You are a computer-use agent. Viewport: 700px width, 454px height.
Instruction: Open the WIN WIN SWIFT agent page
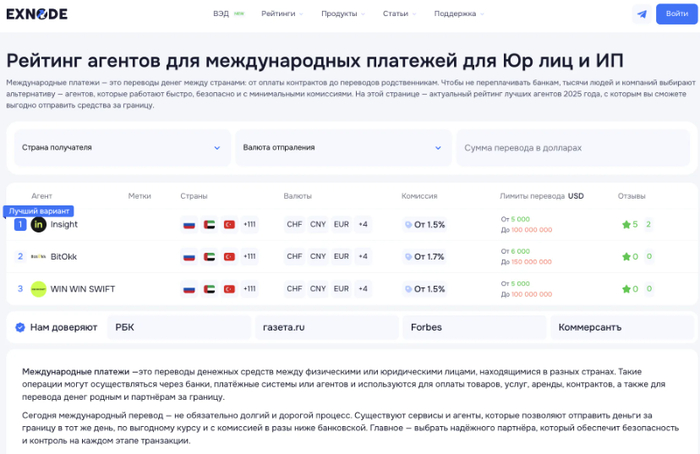[83, 289]
